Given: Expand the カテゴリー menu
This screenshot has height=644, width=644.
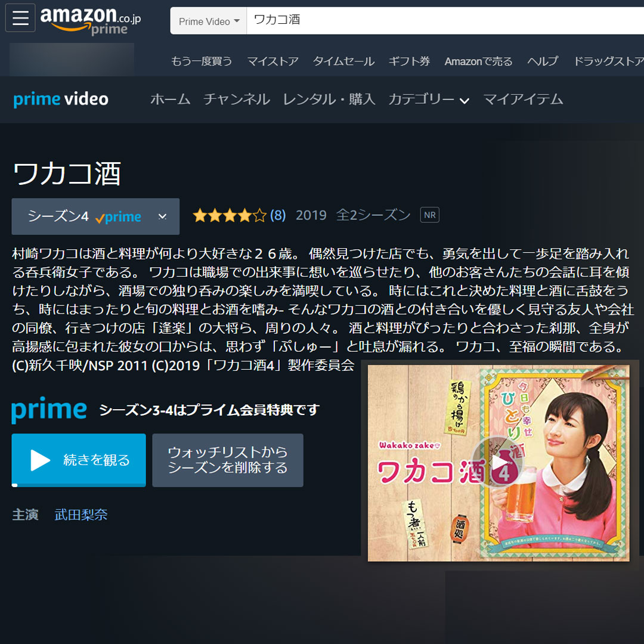Looking at the screenshot, I should [x=429, y=100].
